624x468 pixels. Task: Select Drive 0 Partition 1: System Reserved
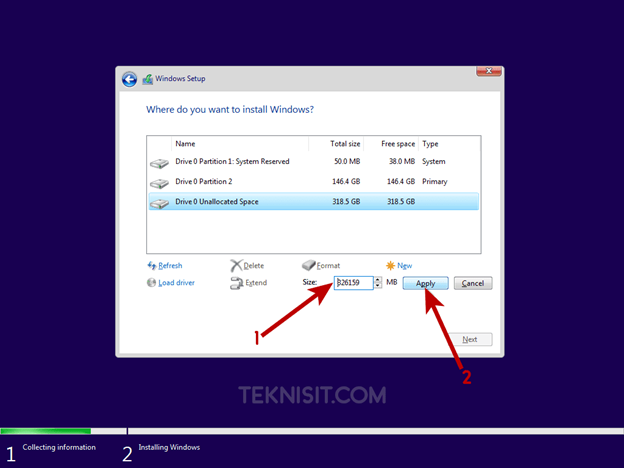point(314,162)
